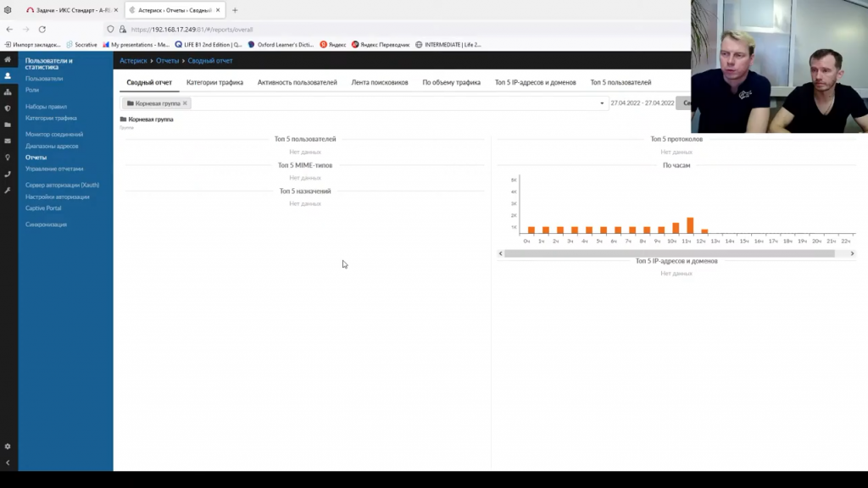
Task: Open the 'Socrative' bookmark
Action: [81, 45]
